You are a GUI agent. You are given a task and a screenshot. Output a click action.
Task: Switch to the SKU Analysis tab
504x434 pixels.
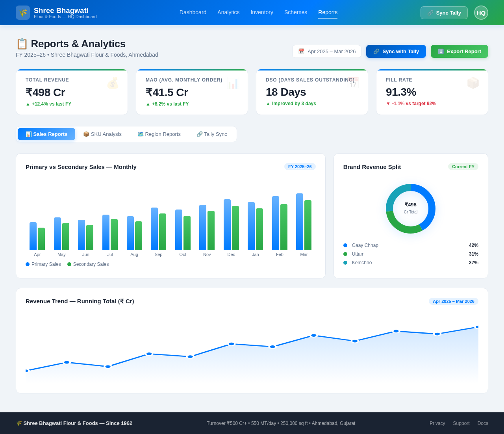102,134
